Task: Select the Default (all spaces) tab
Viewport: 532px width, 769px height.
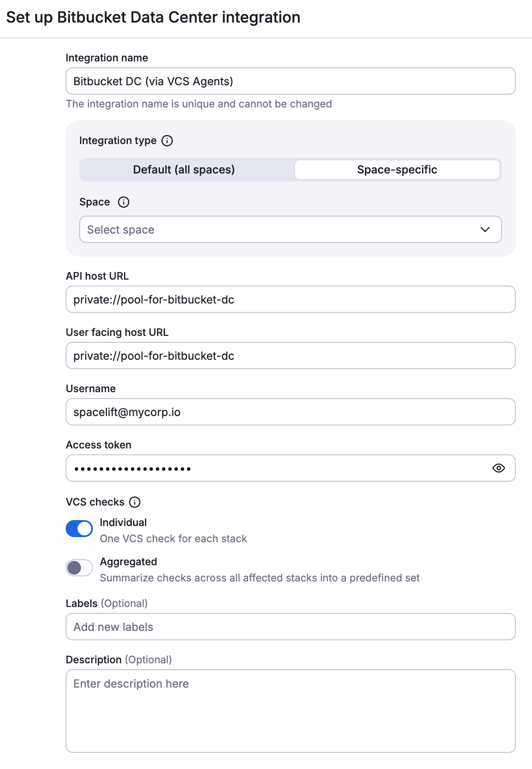Action: pyautogui.click(x=184, y=169)
